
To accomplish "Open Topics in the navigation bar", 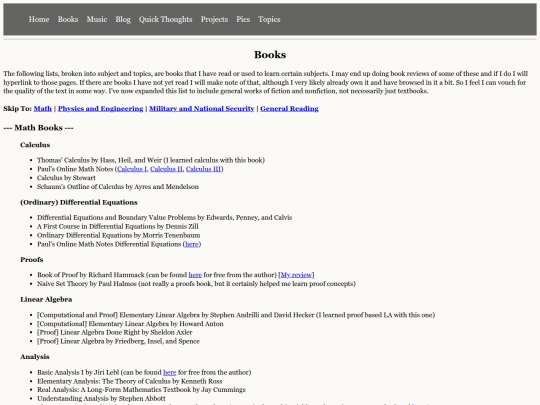I will tap(269, 19).
